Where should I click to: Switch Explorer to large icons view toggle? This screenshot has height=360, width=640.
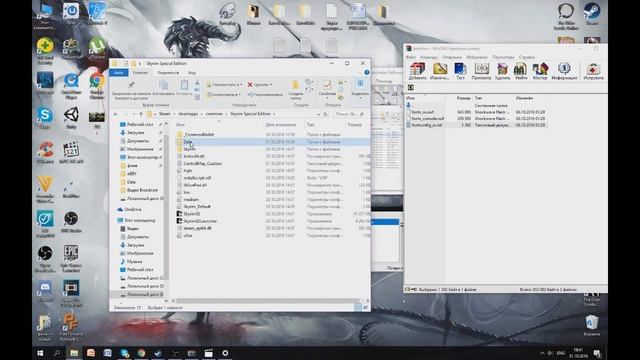pyautogui.click(x=365, y=307)
